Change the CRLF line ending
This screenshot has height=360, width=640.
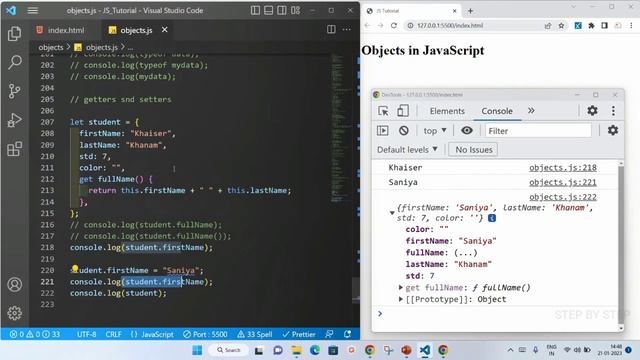[113, 334]
